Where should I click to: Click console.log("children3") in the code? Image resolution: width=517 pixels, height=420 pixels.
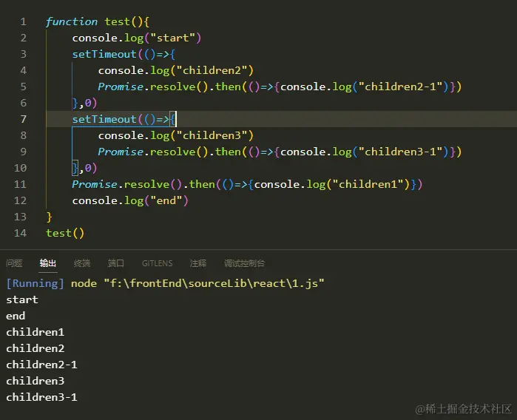pos(176,135)
